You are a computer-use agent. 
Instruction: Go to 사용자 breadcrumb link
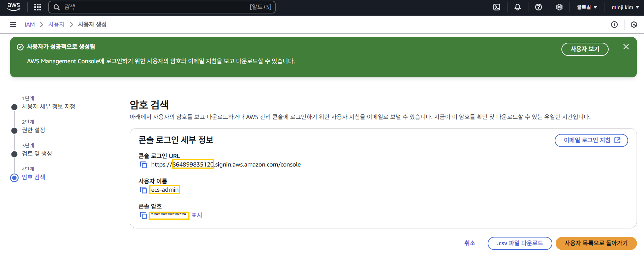(56, 25)
